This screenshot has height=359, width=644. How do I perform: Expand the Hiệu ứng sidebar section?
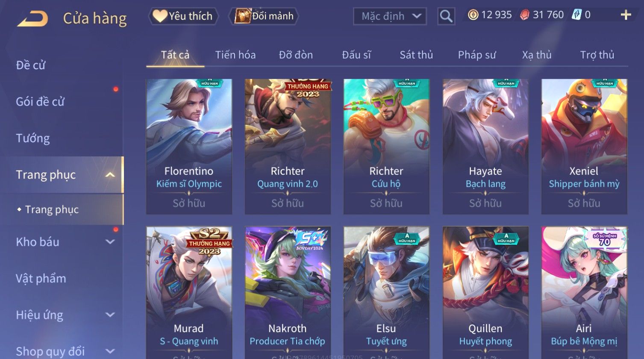pyautogui.click(x=110, y=315)
